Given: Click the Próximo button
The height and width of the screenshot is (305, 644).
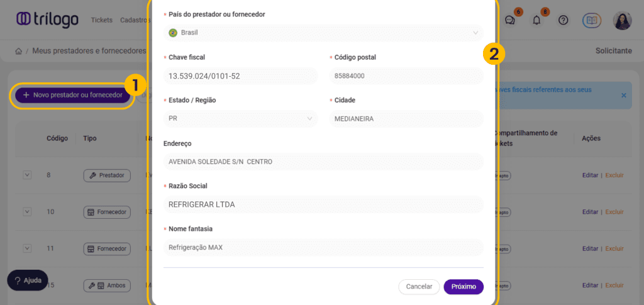Looking at the screenshot, I should click(x=464, y=287).
